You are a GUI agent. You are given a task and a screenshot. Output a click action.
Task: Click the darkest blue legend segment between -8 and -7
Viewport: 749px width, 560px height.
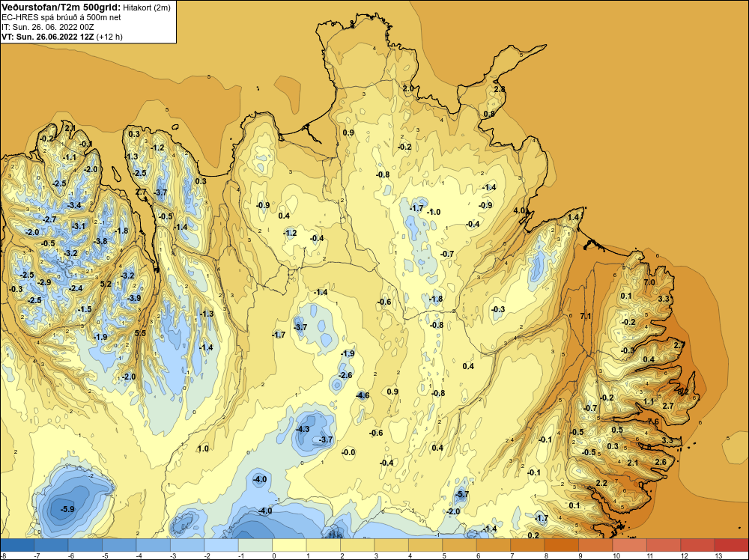point(18,545)
